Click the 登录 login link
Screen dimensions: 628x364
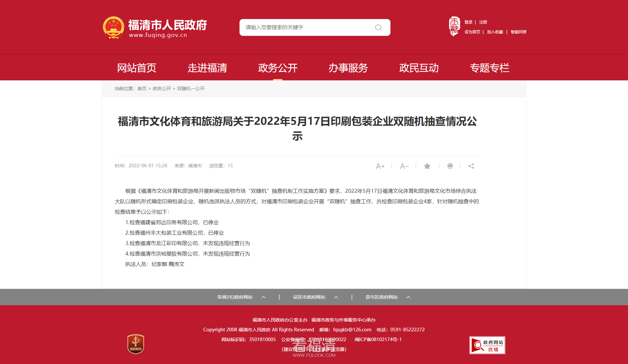(468, 22)
